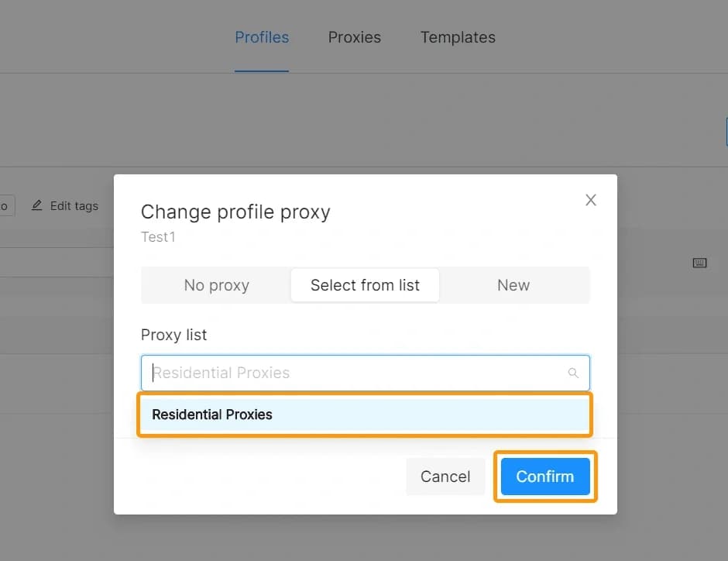Close the Change profile proxy dialog

tap(591, 200)
